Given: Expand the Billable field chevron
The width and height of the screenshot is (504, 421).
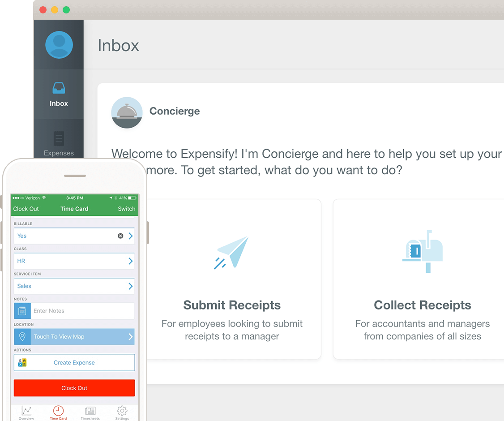Looking at the screenshot, I should click(x=131, y=236).
